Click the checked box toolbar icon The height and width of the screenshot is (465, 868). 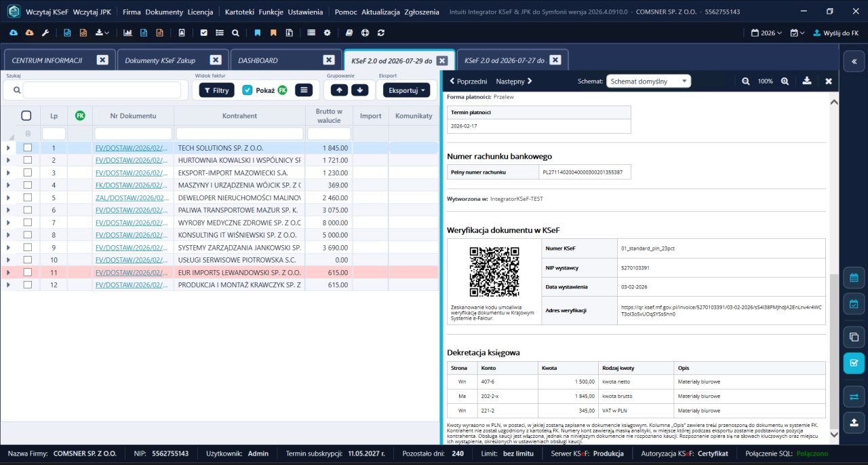[x=204, y=33]
